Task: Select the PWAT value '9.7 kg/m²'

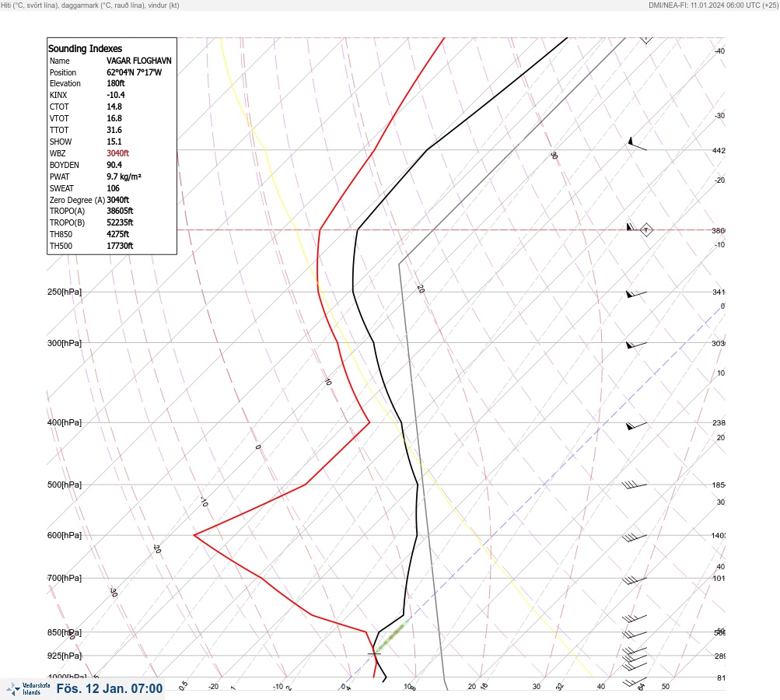Action: (124, 177)
